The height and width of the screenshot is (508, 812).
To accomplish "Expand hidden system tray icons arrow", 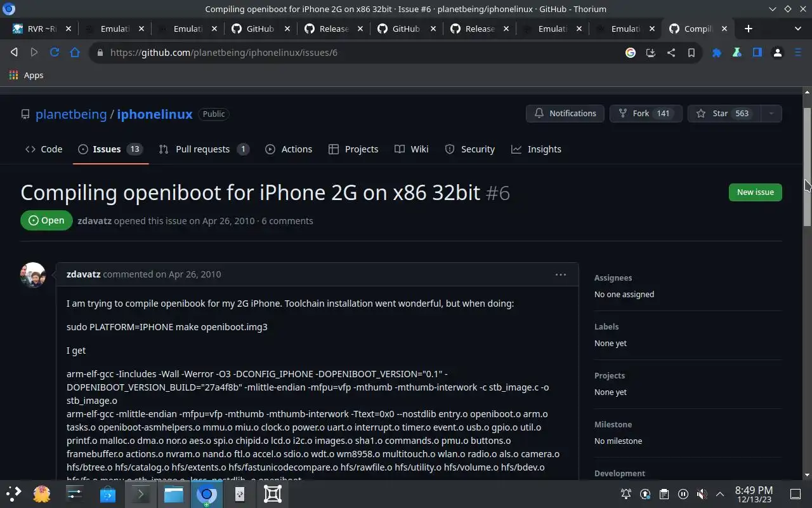I will [720, 494].
